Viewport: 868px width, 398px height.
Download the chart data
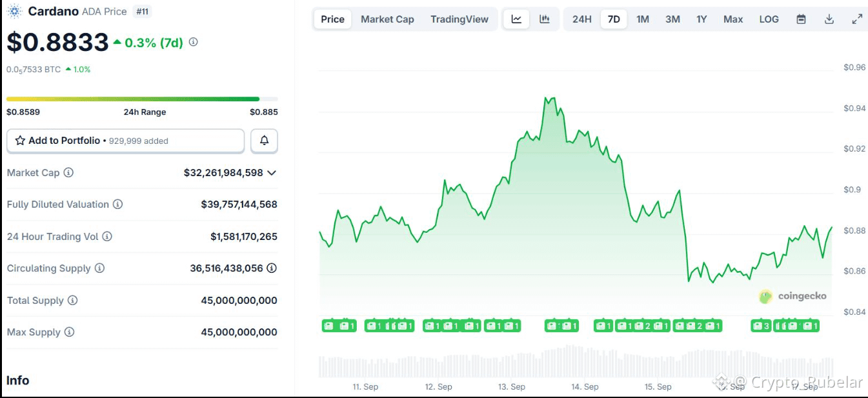[829, 19]
